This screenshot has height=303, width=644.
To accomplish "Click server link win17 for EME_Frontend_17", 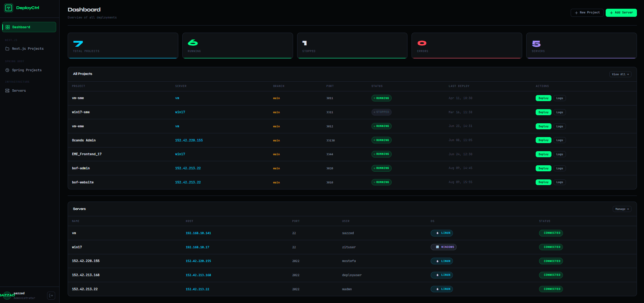I will pos(180,154).
